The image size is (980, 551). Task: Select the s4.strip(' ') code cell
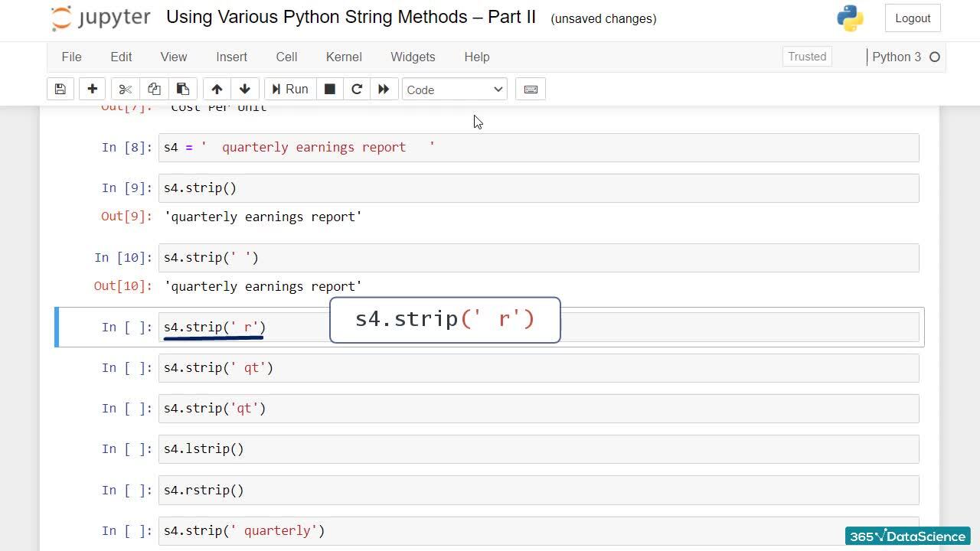point(538,258)
